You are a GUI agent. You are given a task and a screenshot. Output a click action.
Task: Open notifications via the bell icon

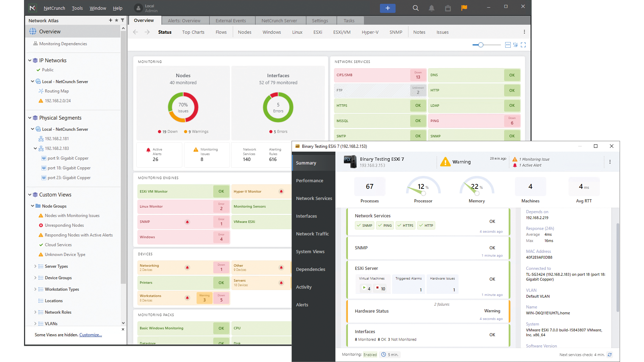431,8
